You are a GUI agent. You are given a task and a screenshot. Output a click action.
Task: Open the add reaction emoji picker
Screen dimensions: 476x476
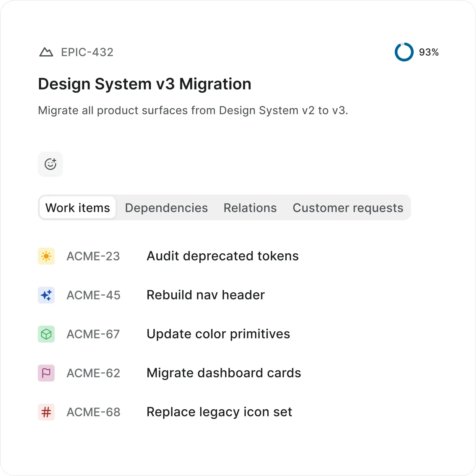50,164
